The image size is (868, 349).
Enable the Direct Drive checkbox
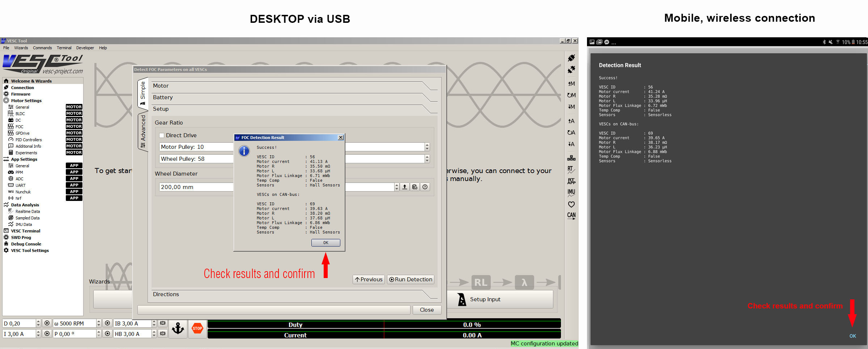pos(162,135)
